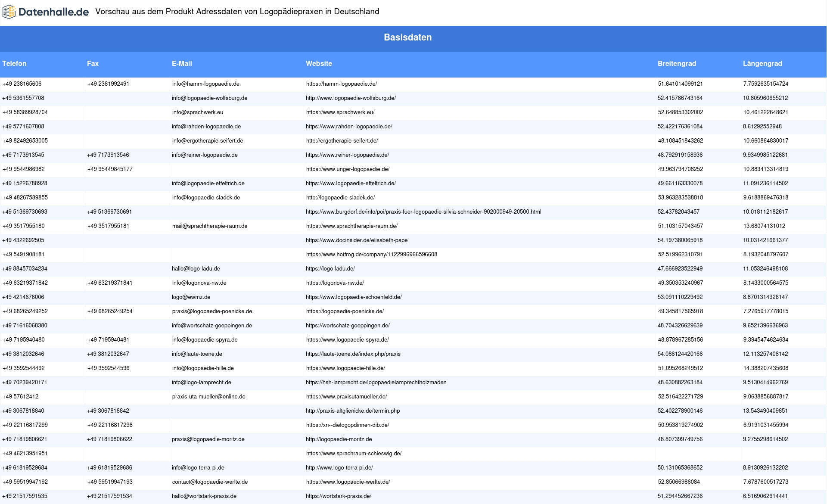The width and height of the screenshot is (827, 504).
Task: Click fax number +49 51369730691
Action: click(109, 212)
